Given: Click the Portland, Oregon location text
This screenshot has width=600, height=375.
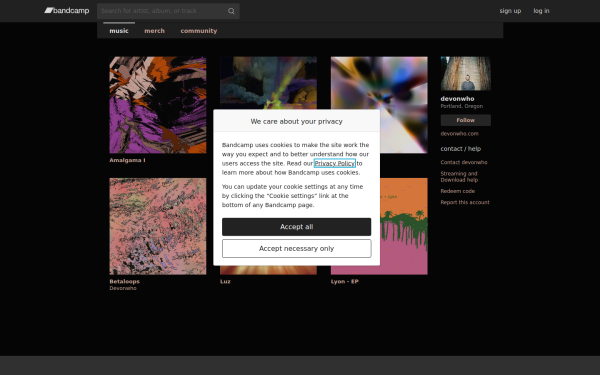Looking at the screenshot, I should pyautogui.click(x=461, y=106).
